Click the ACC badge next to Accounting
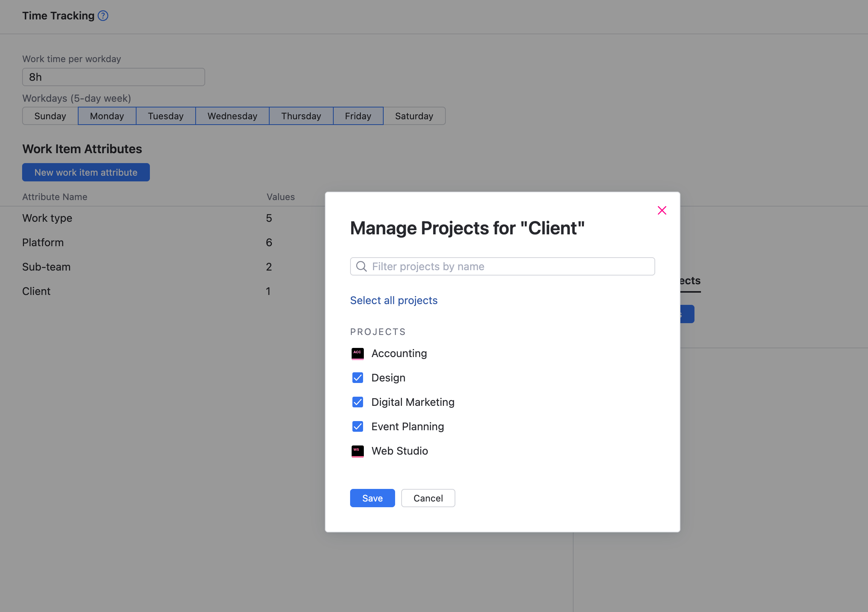868x612 pixels. pyautogui.click(x=357, y=354)
